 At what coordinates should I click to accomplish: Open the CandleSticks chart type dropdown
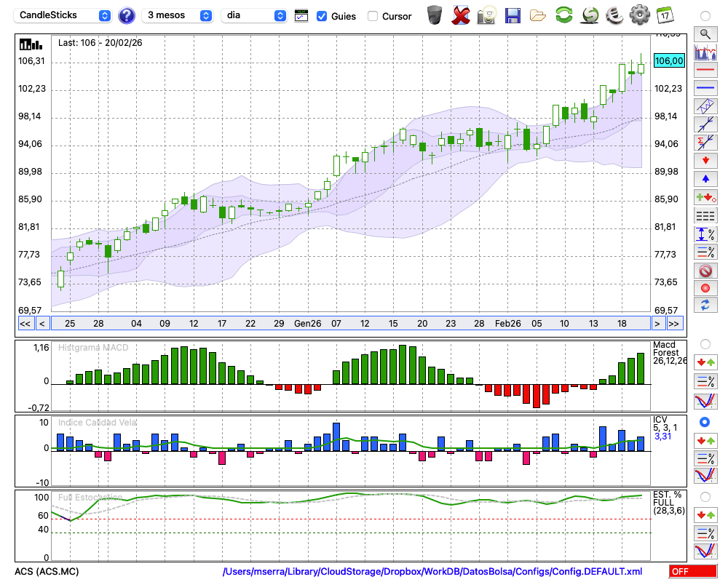[63, 15]
